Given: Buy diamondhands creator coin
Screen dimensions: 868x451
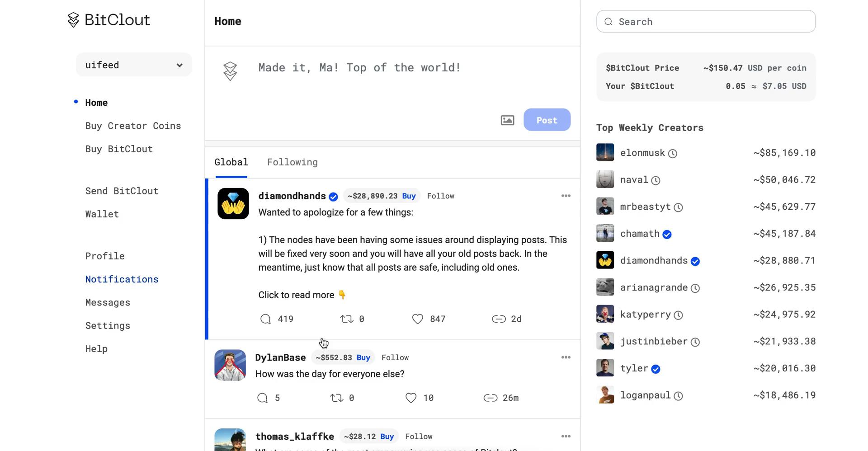Looking at the screenshot, I should [409, 196].
